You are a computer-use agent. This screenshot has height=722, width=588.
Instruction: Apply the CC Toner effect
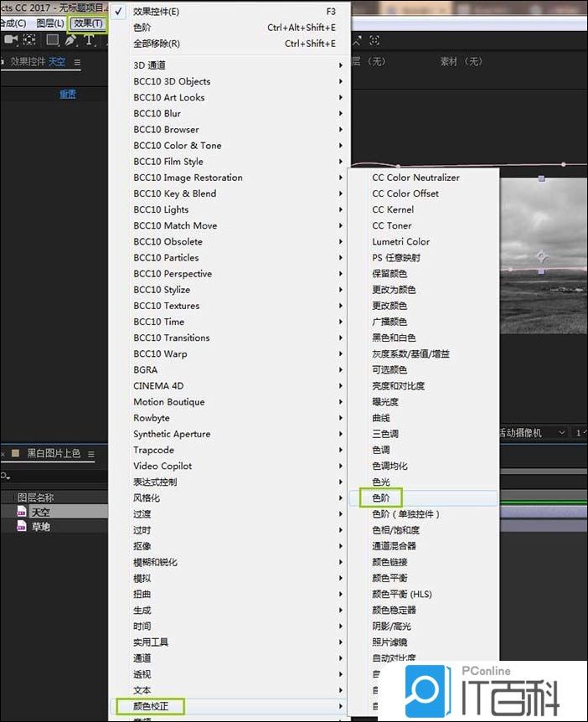[x=423, y=225]
